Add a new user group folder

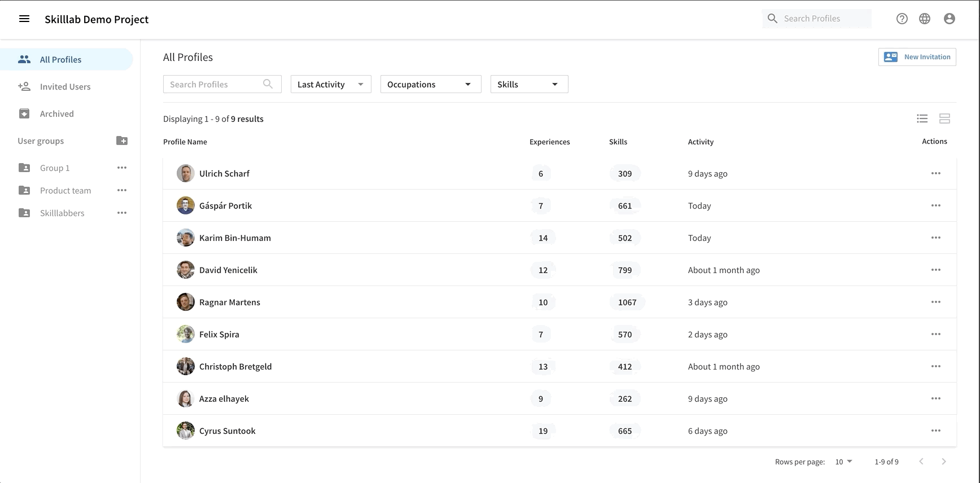pyautogui.click(x=122, y=140)
